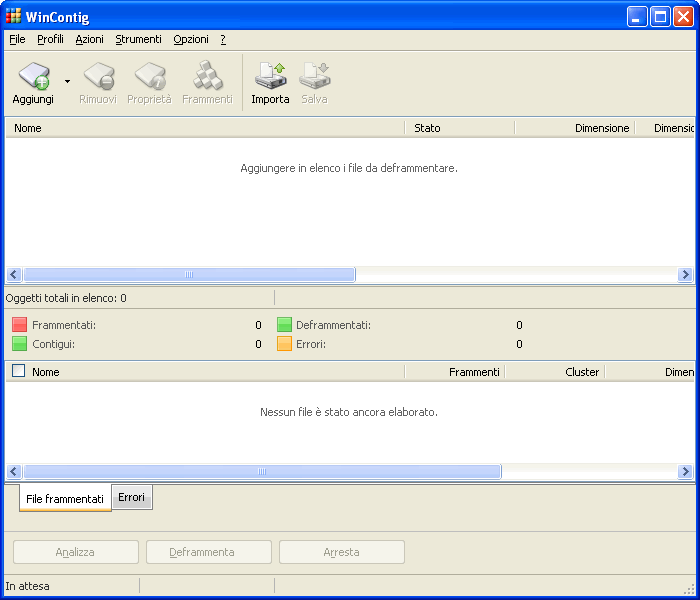Click the WinContig title bar icon
700x600 pixels.
13,16
